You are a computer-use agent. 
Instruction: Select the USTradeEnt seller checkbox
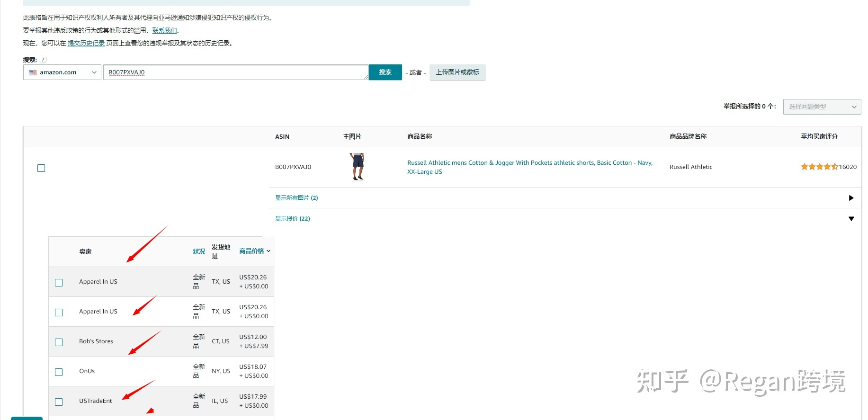tap(59, 402)
